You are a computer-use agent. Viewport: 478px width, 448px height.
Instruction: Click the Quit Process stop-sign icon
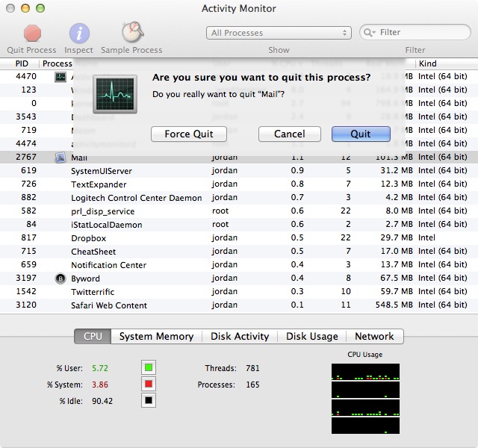(x=32, y=33)
